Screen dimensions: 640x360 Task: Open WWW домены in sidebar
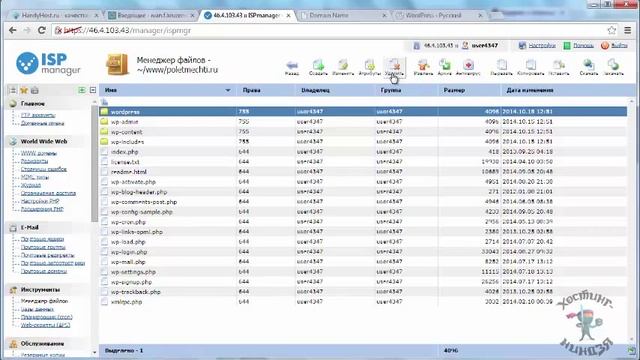[x=39, y=153]
